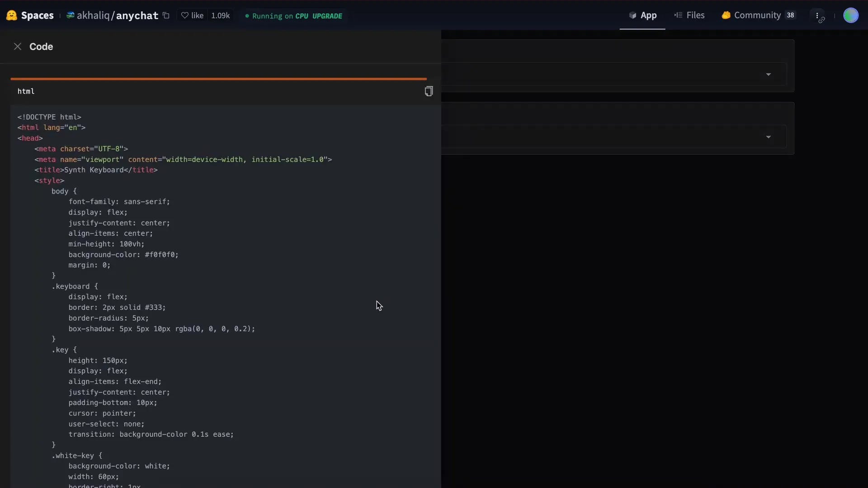Click the Hugging Face Spaces logo
Viewport: 868px width, 488px height.
click(11, 15)
